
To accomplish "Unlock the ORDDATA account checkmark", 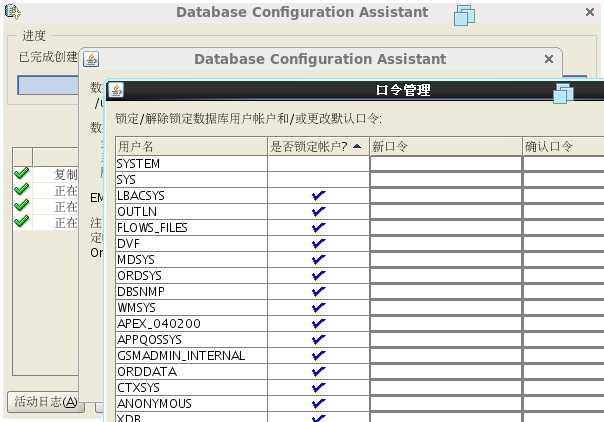I will pos(319,371).
